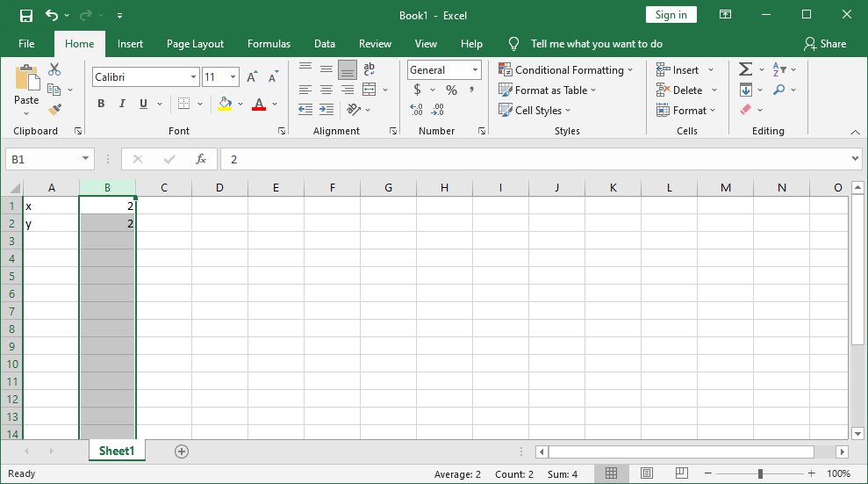Switch to the Formulas tab
Screen dimensions: 868x484
269,44
